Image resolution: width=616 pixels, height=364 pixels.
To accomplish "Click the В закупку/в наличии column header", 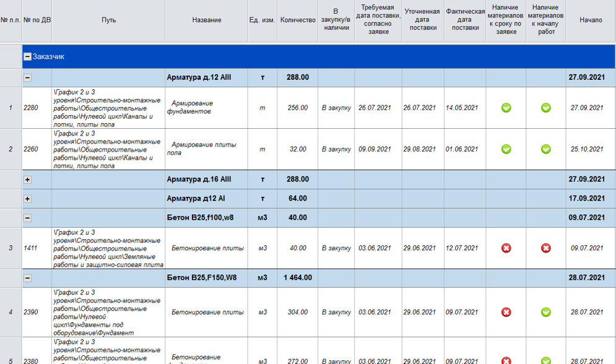I will pos(336,20).
